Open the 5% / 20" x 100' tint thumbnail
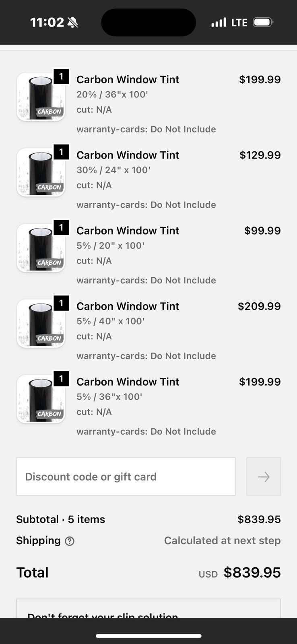Viewport: 297px width, 644px height. pos(41,248)
